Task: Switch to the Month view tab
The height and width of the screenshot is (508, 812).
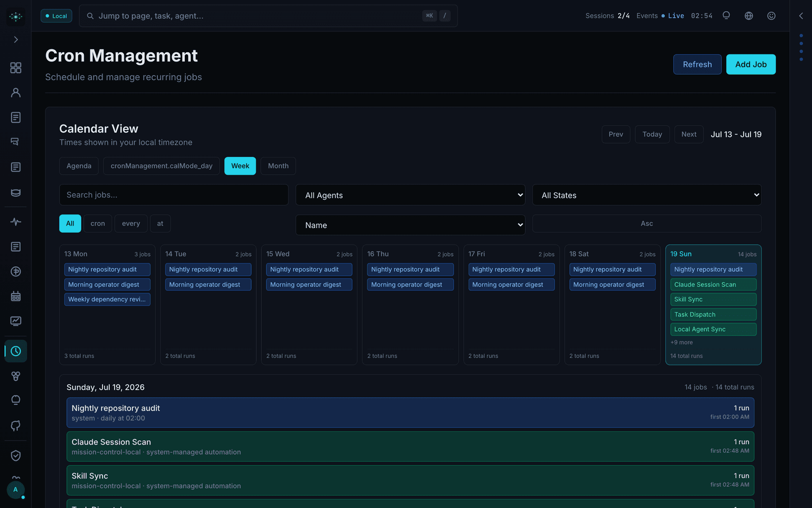Action: point(278,166)
